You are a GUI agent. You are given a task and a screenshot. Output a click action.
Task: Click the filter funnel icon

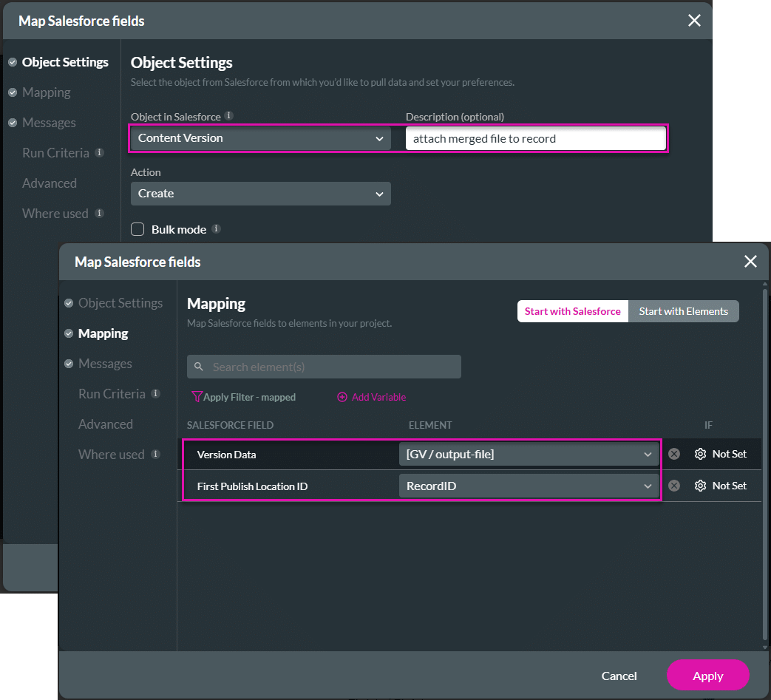[197, 397]
